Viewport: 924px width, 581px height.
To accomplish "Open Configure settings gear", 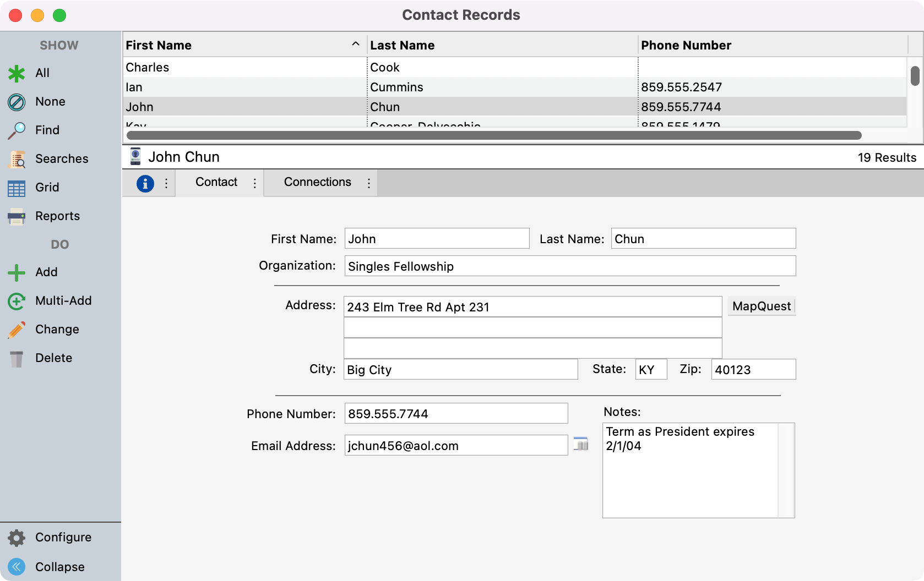I will [x=17, y=538].
